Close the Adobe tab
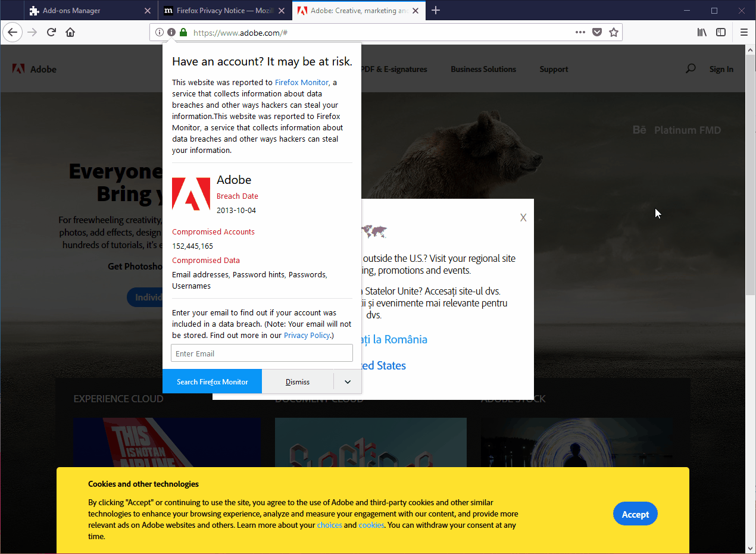 pos(416,11)
